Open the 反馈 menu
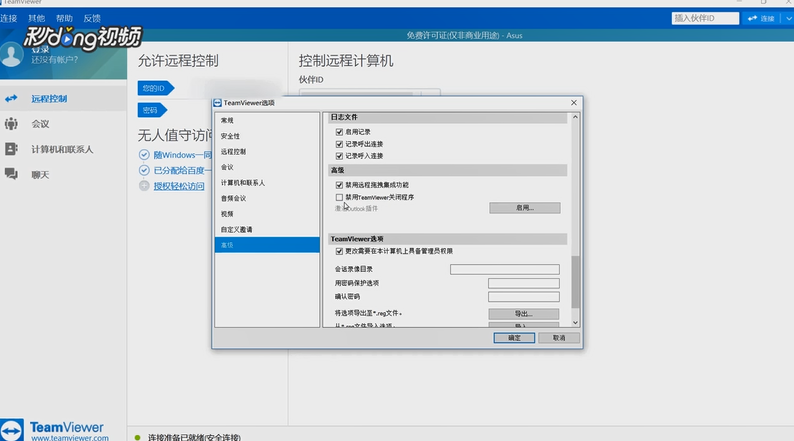This screenshot has width=794, height=441. pyautogui.click(x=92, y=18)
